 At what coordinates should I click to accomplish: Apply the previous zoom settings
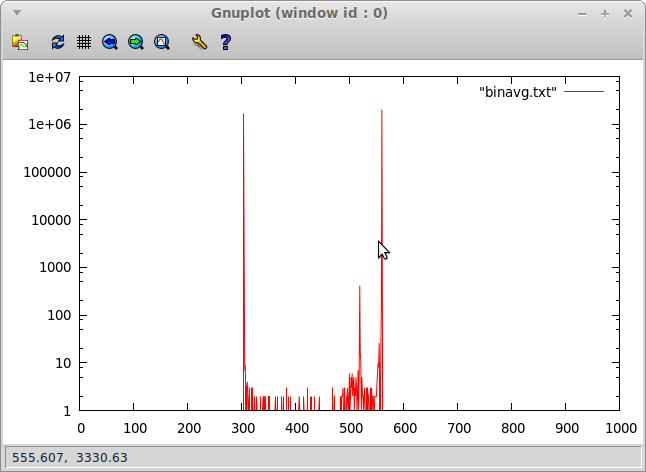[x=110, y=42]
